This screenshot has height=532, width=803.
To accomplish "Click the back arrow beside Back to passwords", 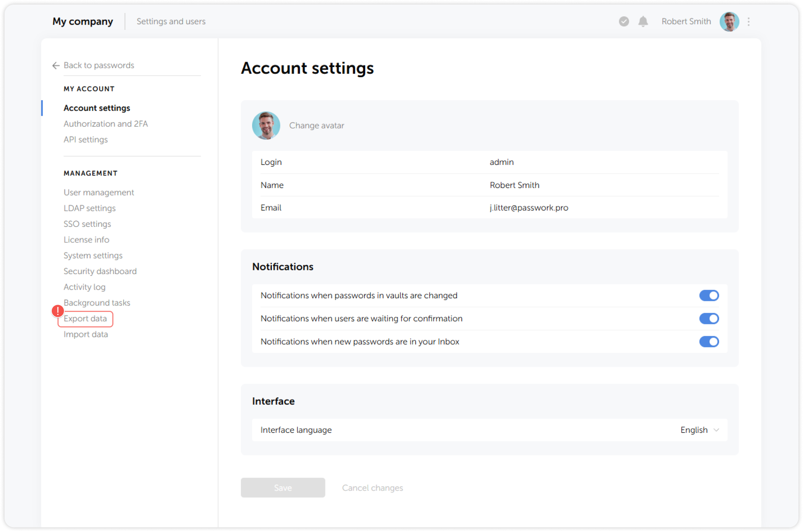I will click(56, 65).
